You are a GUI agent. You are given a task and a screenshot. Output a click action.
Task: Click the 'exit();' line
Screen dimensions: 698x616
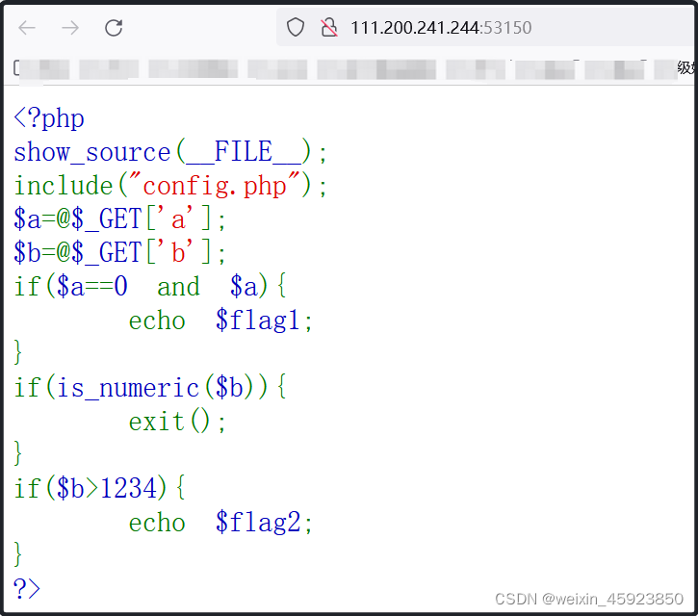177,421
